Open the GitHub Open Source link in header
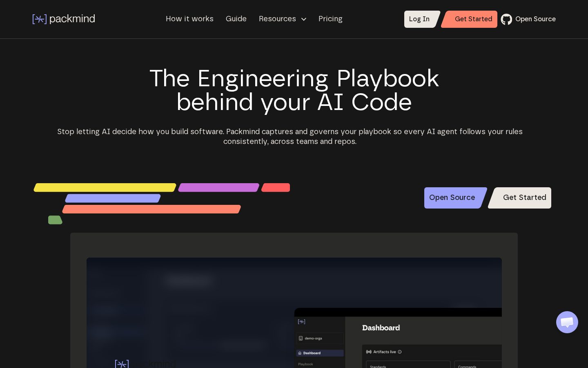588x368 pixels. pos(528,19)
